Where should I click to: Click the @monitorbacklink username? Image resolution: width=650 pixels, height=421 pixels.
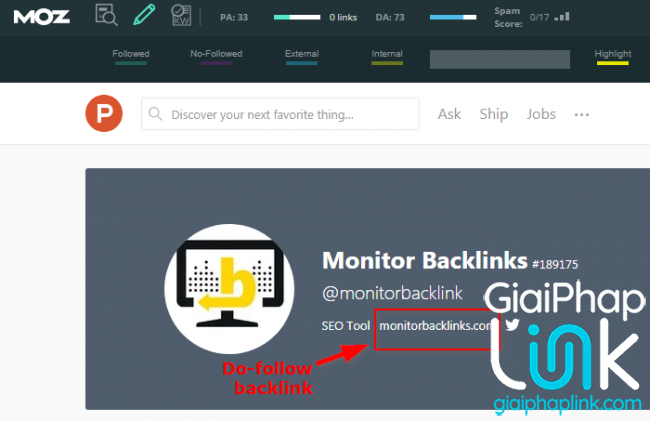392,293
